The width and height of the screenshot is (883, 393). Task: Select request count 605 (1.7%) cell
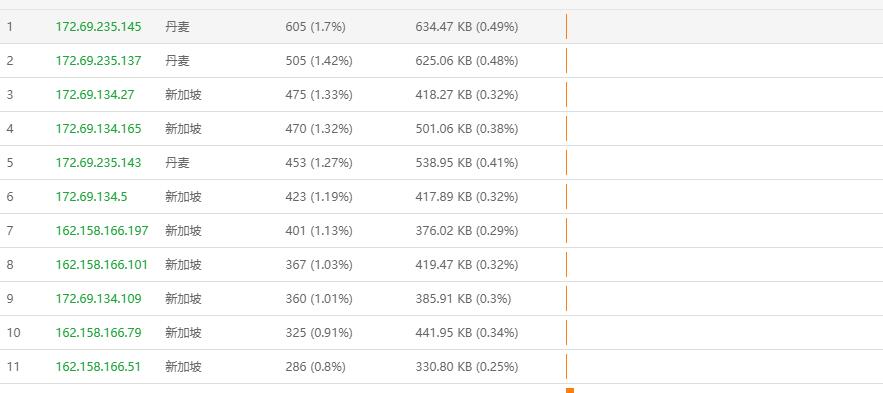(315, 26)
